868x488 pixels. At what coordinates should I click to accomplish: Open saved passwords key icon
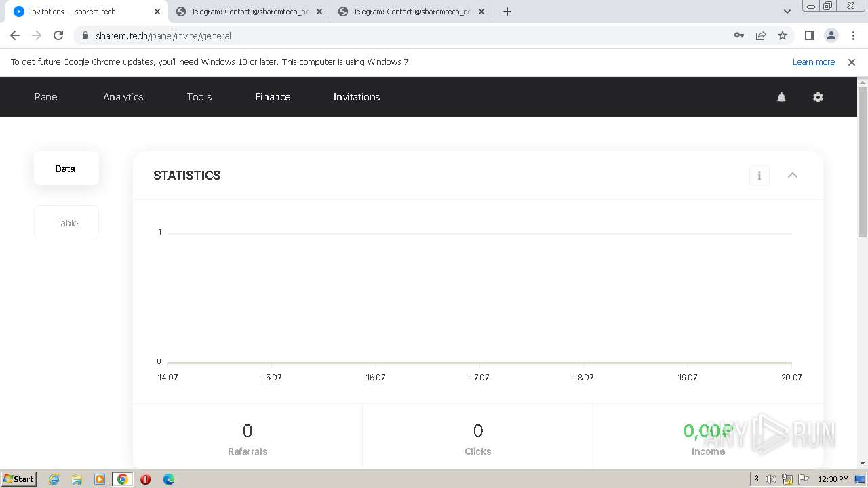coord(739,35)
